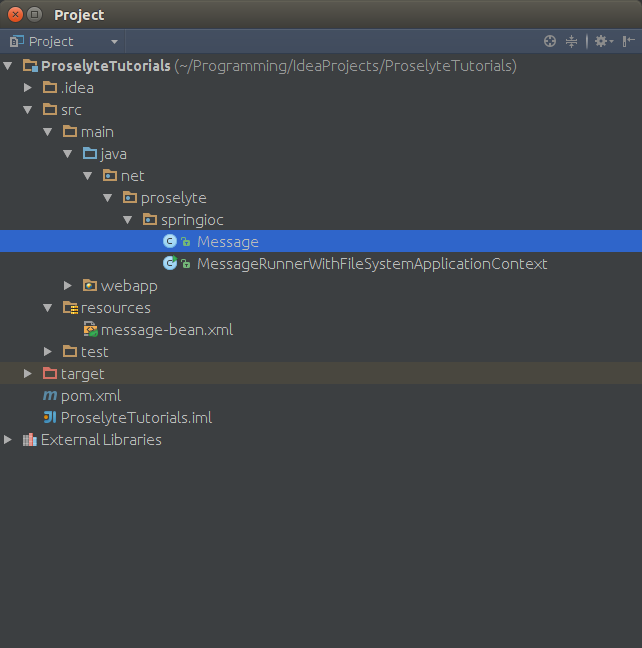Click the ProselyteTutorials.iml file icon
Image resolution: width=642 pixels, height=648 pixels.
[x=49, y=418]
